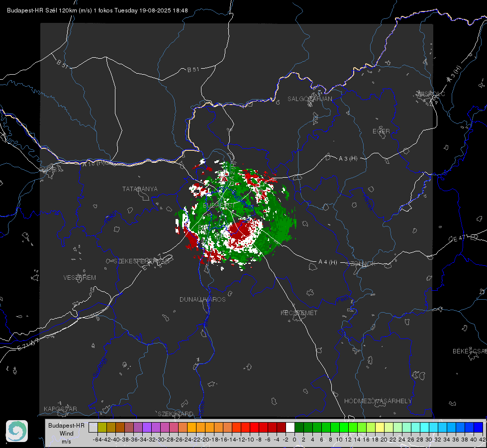Click the legend value '0'
This screenshot has width=487, height=448.
coord(294,440)
